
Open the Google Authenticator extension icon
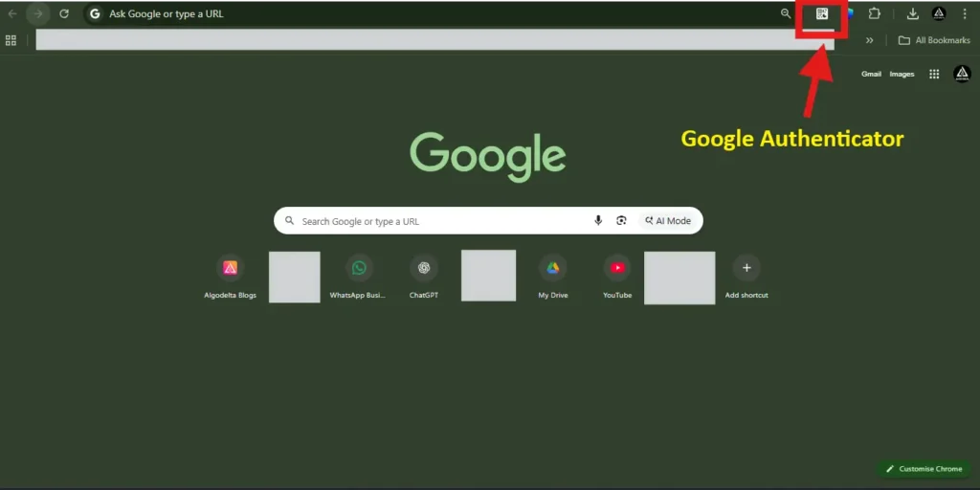point(821,13)
